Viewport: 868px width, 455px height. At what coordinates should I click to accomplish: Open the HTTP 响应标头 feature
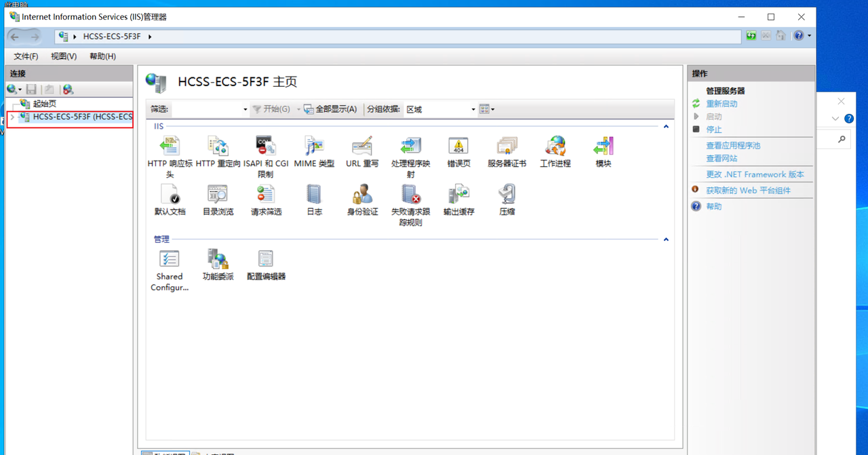pyautogui.click(x=170, y=156)
